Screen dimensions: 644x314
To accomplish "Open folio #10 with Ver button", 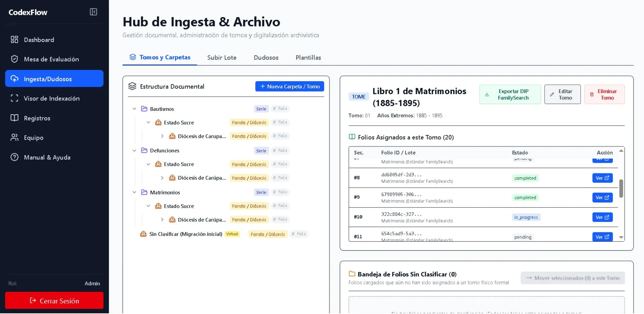I will (x=602, y=217).
